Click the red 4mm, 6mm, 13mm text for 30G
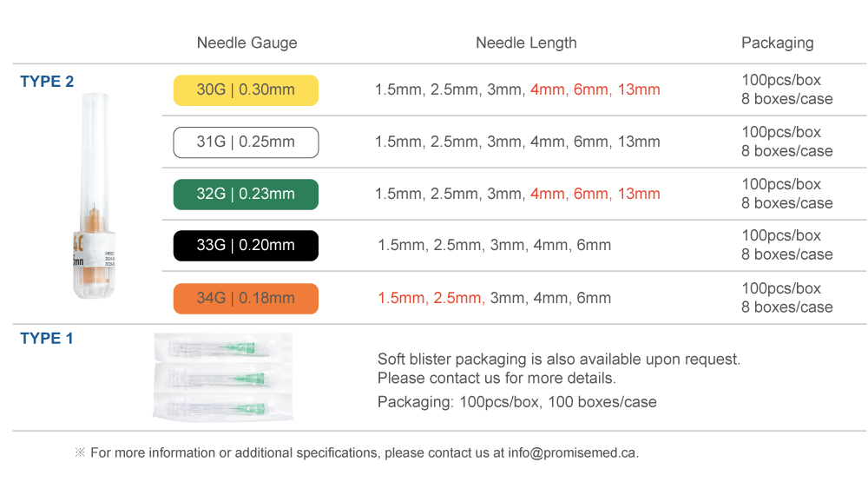Screen dimensions: 868x482 (x=595, y=90)
